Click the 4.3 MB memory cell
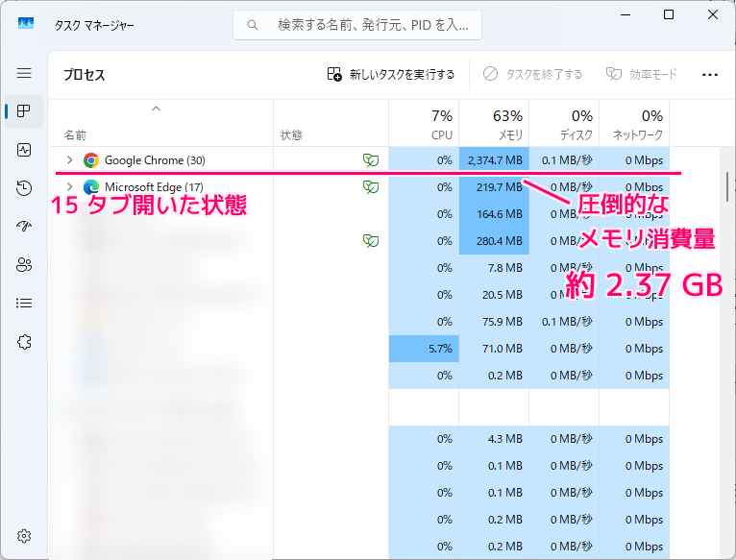This screenshot has height=560, width=736. [x=494, y=439]
